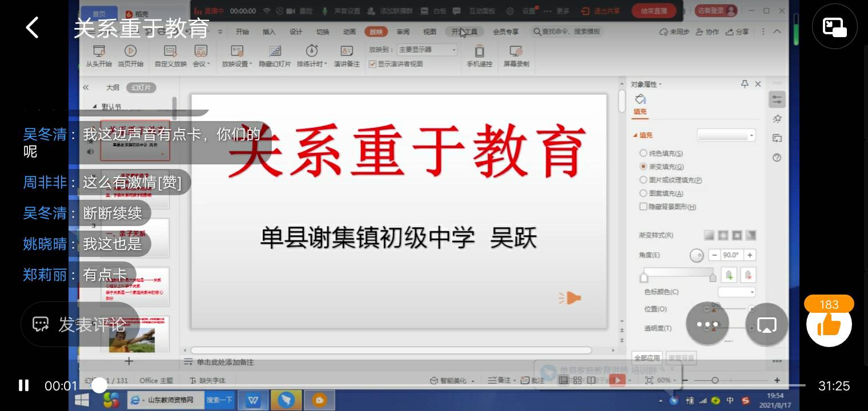Increase angle with plus stepper

[x=750, y=255]
